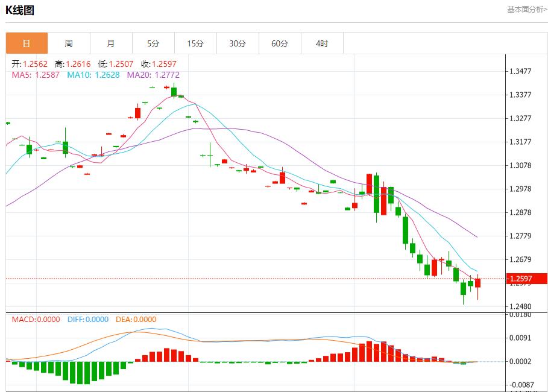Screen dimensions: 548x392
Task: Switch to the 月 monthly tab
Action: 111,43
